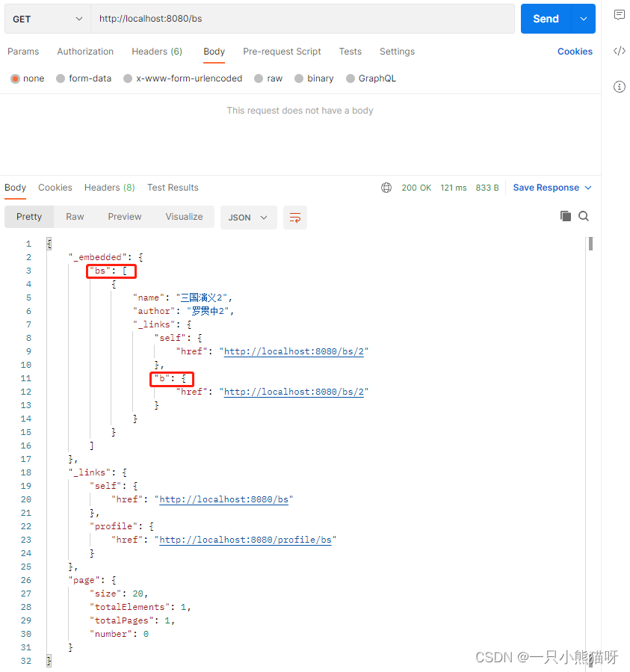Switch to the Pre-request Script tab
The height and width of the screenshot is (672, 630).
[x=282, y=52]
